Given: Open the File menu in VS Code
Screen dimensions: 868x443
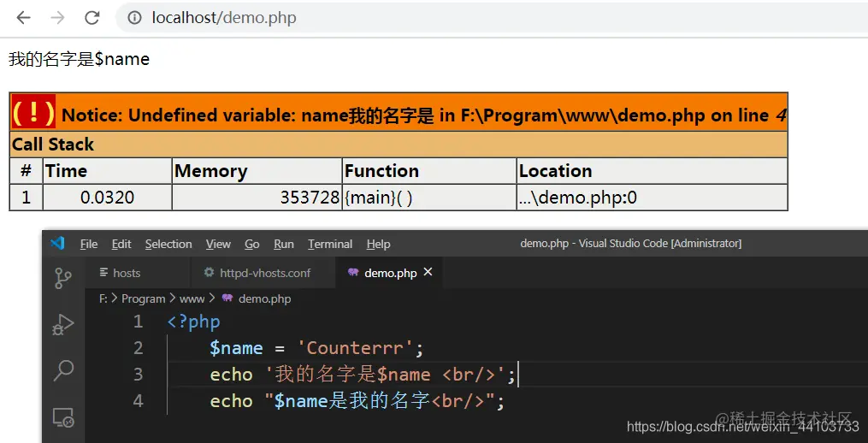Looking at the screenshot, I should click(x=89, y=245).
